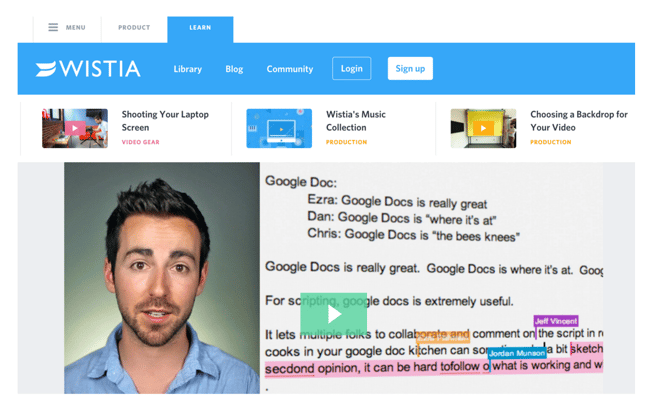Select the Learn tab

[x=200, y=28]
